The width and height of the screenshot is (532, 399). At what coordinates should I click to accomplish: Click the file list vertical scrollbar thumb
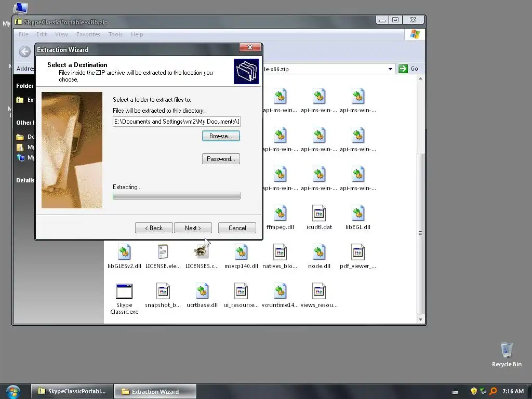point(420,233)
